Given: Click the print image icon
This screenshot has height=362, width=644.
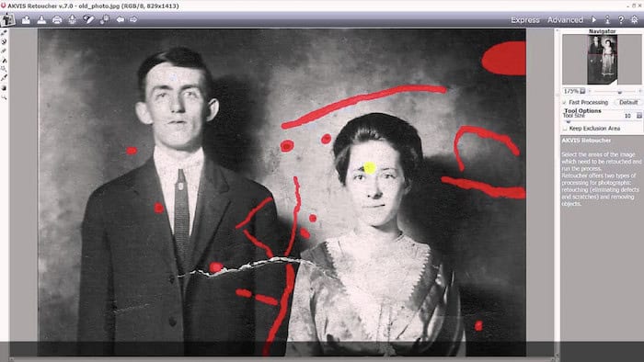Looking at the screenshot, I should point(57,19).
